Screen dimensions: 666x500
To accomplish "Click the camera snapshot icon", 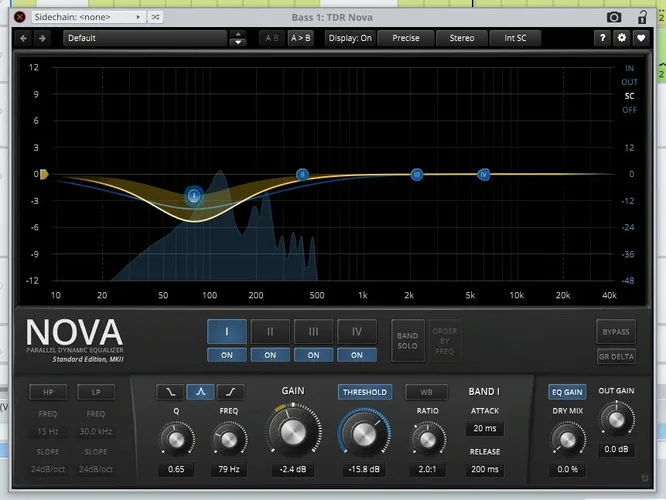I will 614,17.
